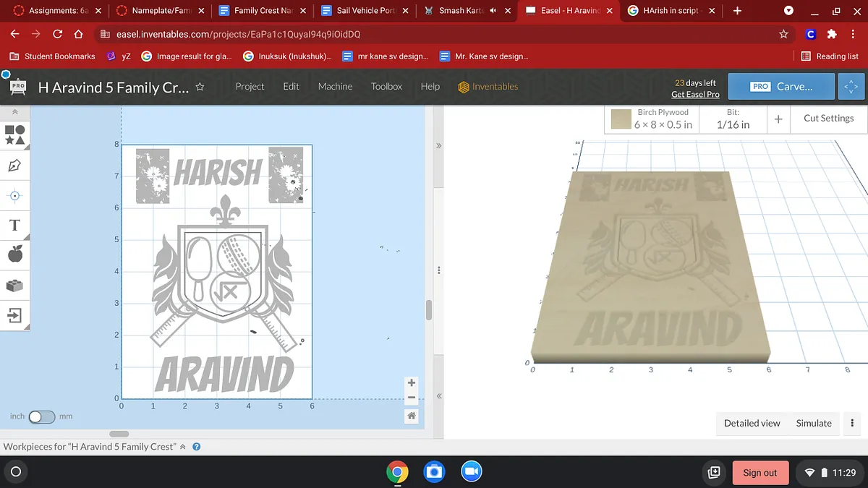This screenshot has height=488, width=868.
Task: Click the Birch Plywood material swatch
Action: coord(621,119)
